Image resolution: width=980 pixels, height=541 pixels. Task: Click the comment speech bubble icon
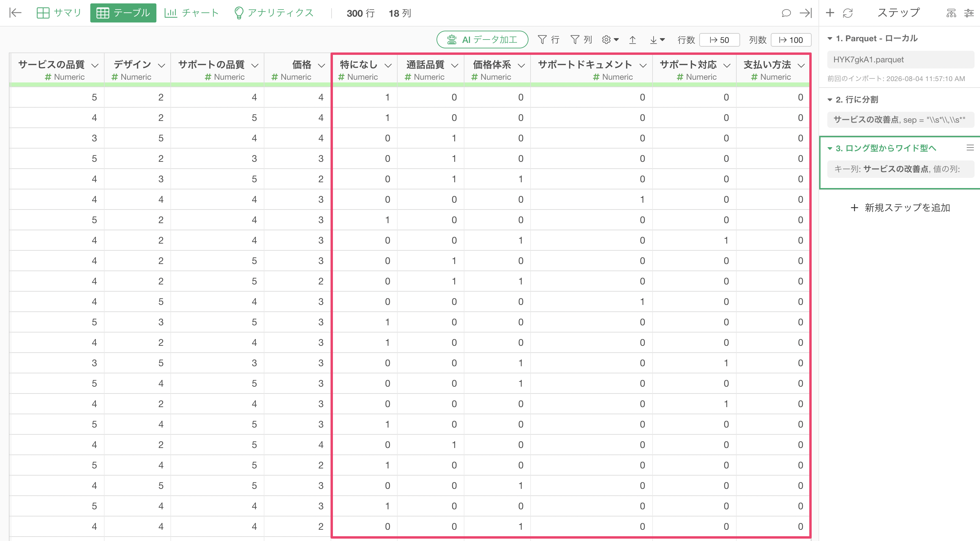pos(786,13)
